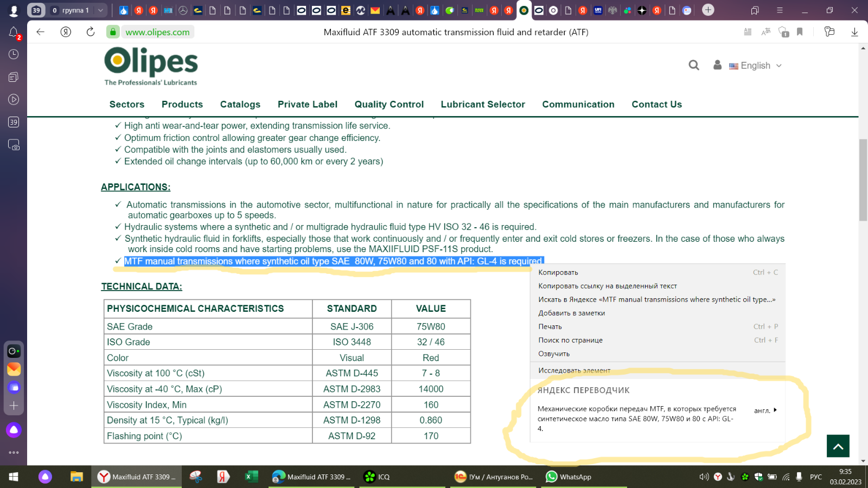
Task: Bookmark this page
Action: [x=800, y=32]
